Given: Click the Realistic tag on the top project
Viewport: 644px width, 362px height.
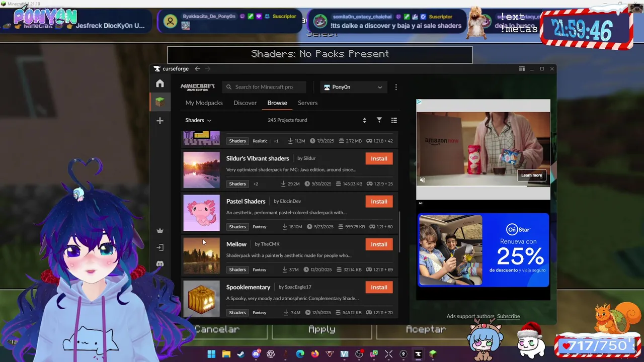Looking at the screenshot, I should [260, 141].
